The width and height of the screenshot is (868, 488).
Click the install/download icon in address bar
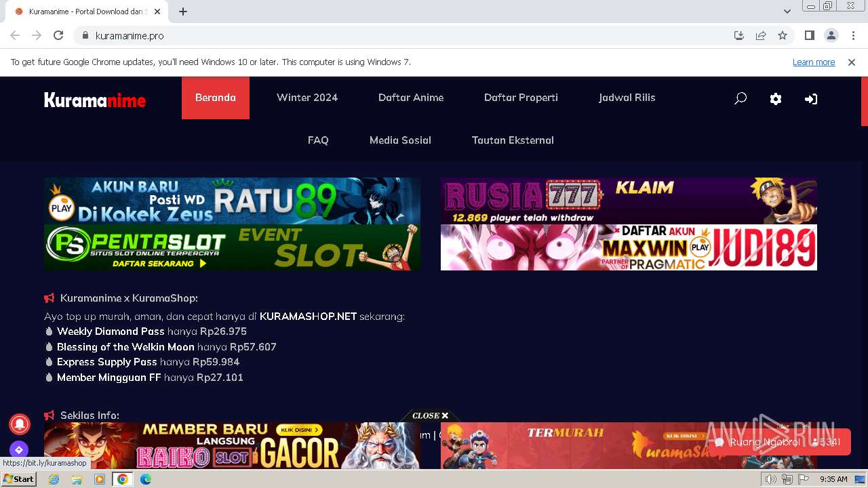tap(739, 35)
